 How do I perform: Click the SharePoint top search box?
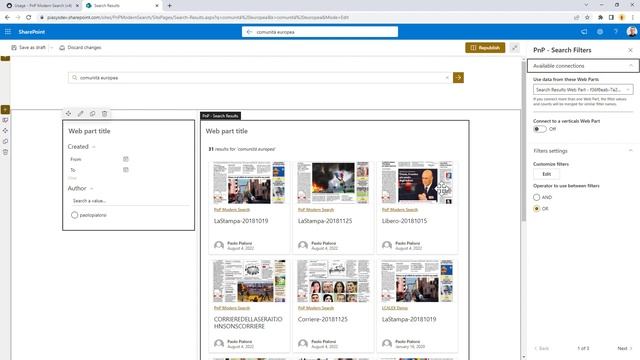(x=320, y=32)
